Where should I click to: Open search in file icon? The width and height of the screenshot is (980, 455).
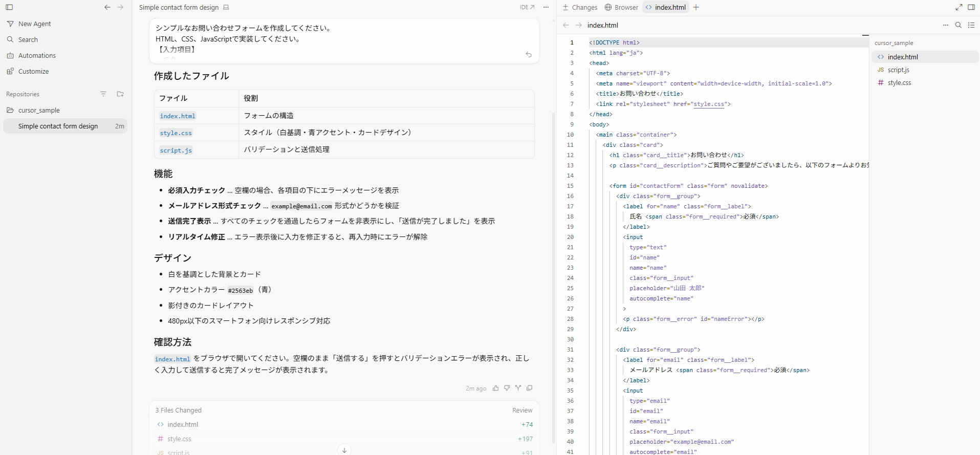coord(959,25)
